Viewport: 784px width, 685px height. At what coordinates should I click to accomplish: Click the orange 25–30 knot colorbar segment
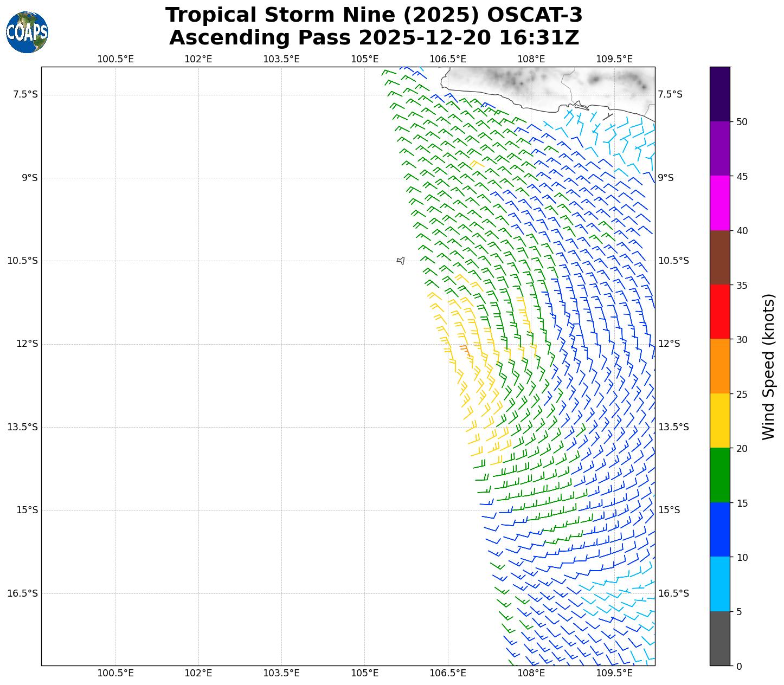[720, 366]
